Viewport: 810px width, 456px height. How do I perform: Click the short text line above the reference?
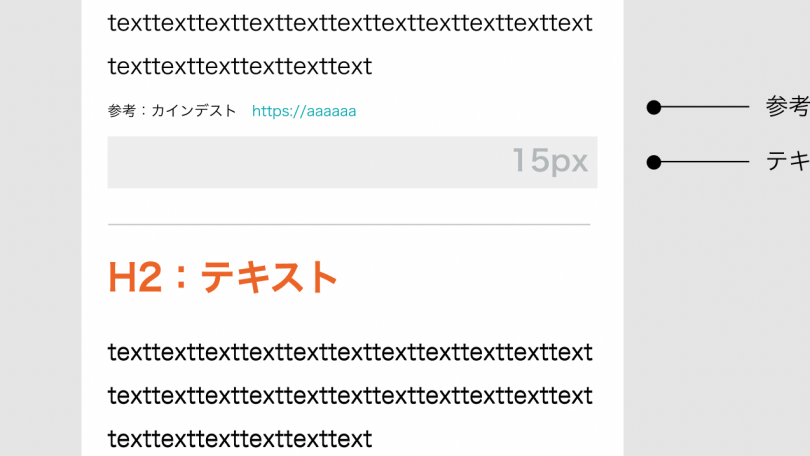[x=240, y=67]
